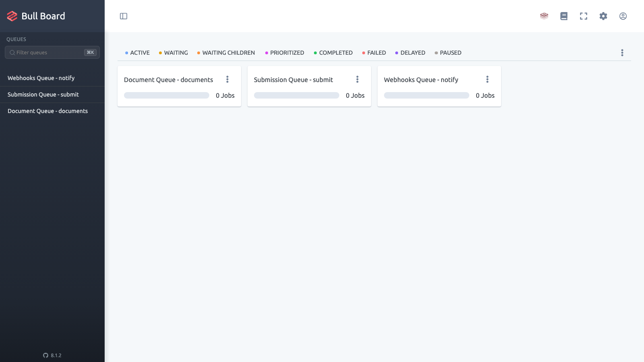Open Document Queue - documents card title

tap(168, 80)
